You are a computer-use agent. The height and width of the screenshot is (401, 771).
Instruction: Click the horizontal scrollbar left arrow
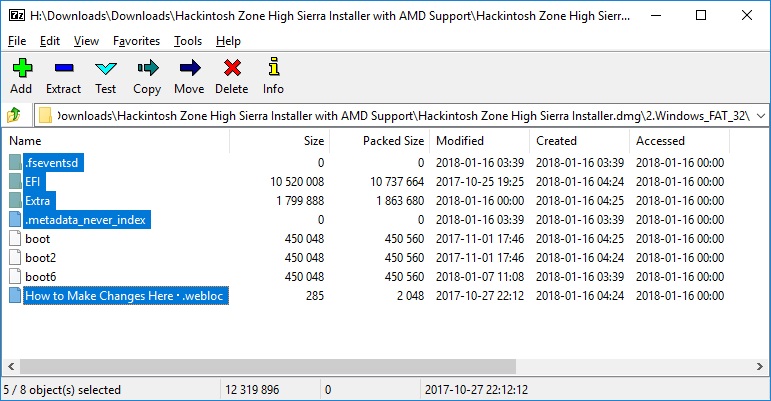(11, 366)
